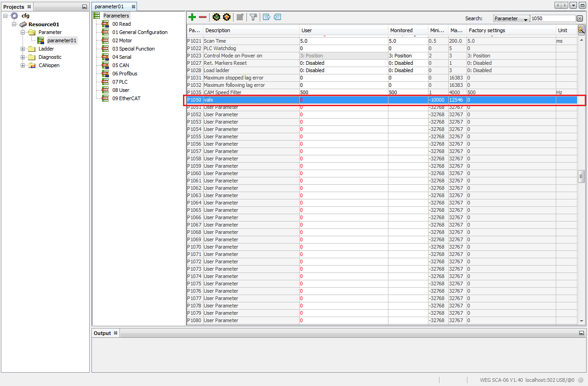Add a new parameter with the green plus
This screenshot has width=588, height=386.
click(192, 17)
